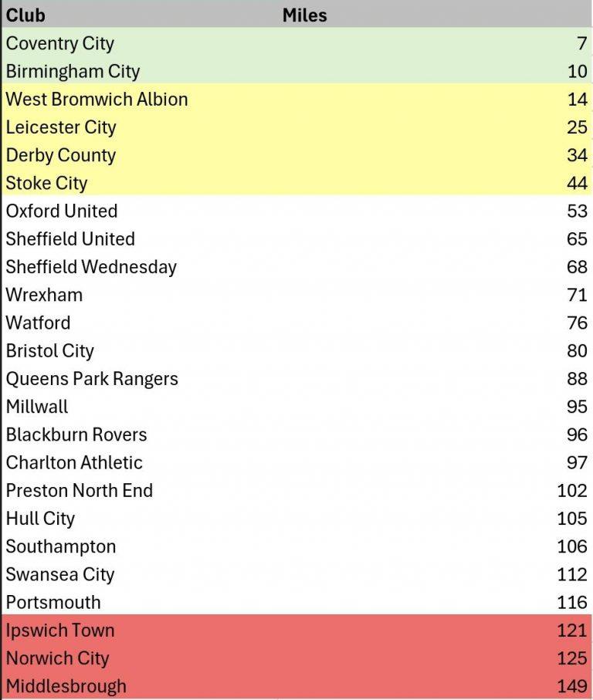Click the miles value 125
Screen dimensions: 593x700
point(572,658)
